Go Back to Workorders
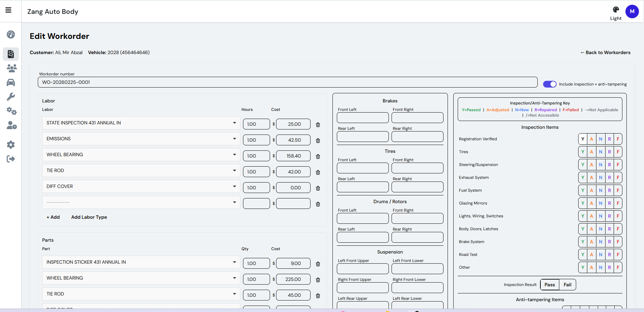 tap(606, 52)
